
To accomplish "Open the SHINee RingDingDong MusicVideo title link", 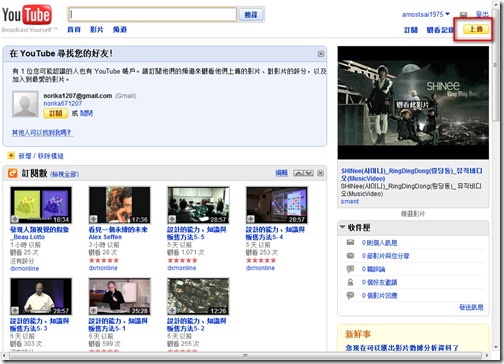I will 412,175.
